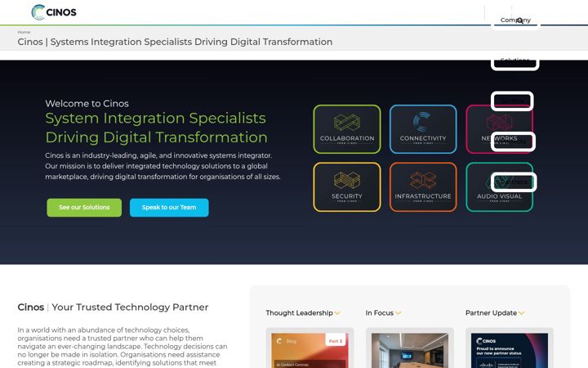The image size is (588, 368).
Task: Click the Cinos logo in header
Action: point(54,12)
